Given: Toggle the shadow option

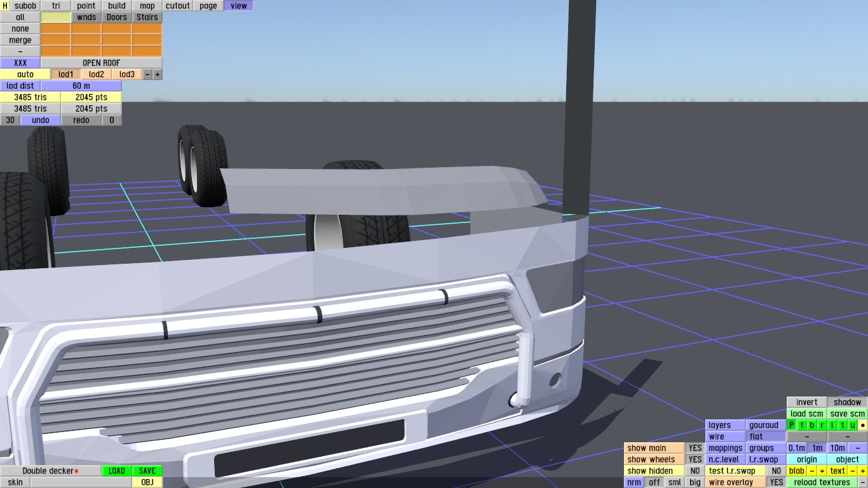Looking at the screenshot, I should point(848,402).
